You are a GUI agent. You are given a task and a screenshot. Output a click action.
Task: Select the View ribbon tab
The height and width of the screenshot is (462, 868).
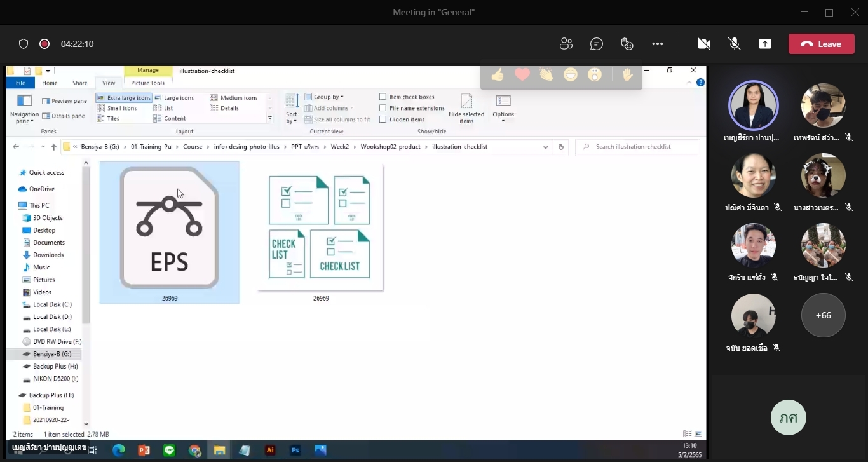pyautogui.click(x=109, y=83)
